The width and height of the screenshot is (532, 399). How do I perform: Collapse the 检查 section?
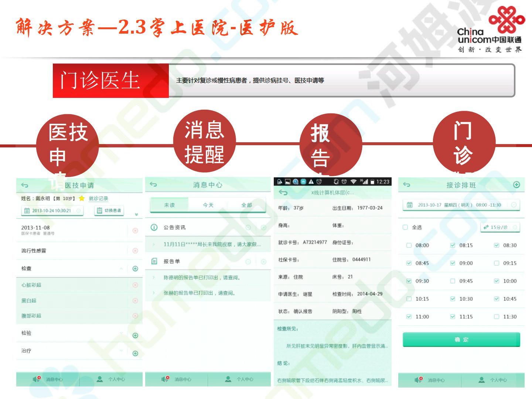pyautogui.click(x=121, y=269)
